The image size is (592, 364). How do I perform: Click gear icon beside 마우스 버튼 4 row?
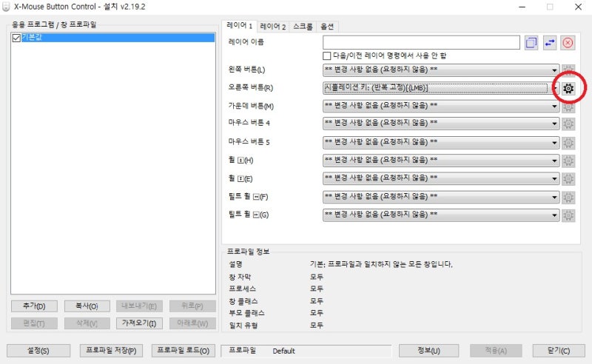[x=568, y=124]
